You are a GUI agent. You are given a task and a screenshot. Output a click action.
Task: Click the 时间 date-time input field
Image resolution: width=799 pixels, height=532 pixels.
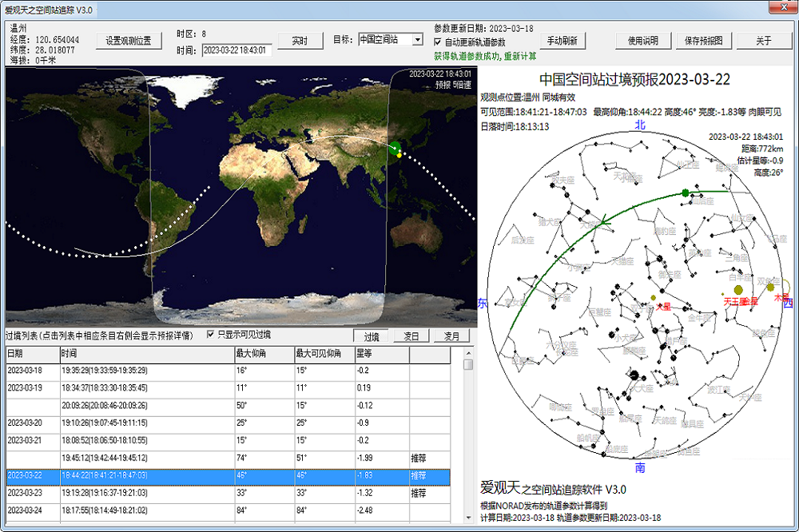click(x=237, y=50)
